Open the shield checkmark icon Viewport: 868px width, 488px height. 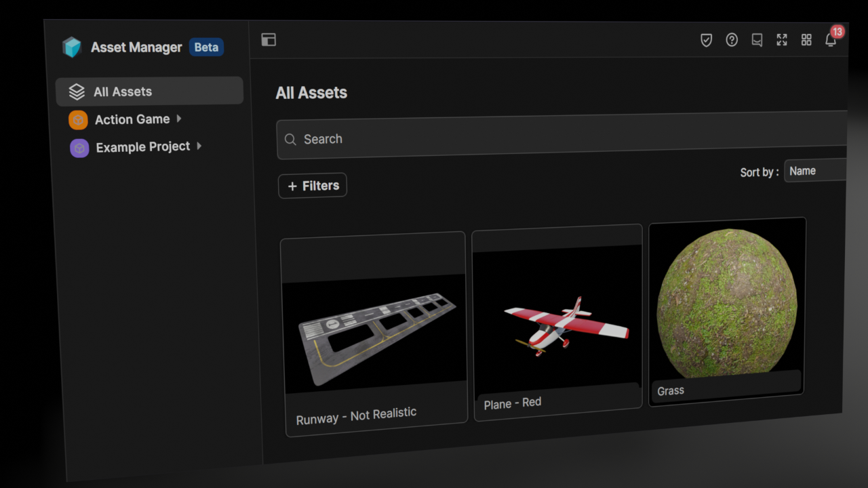706,40
